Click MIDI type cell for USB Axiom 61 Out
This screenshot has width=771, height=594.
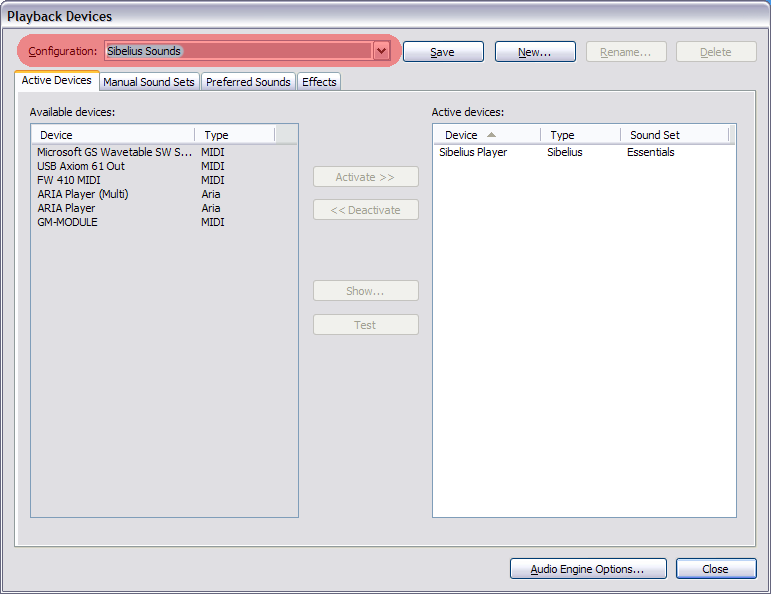click(x=212, y=166)
